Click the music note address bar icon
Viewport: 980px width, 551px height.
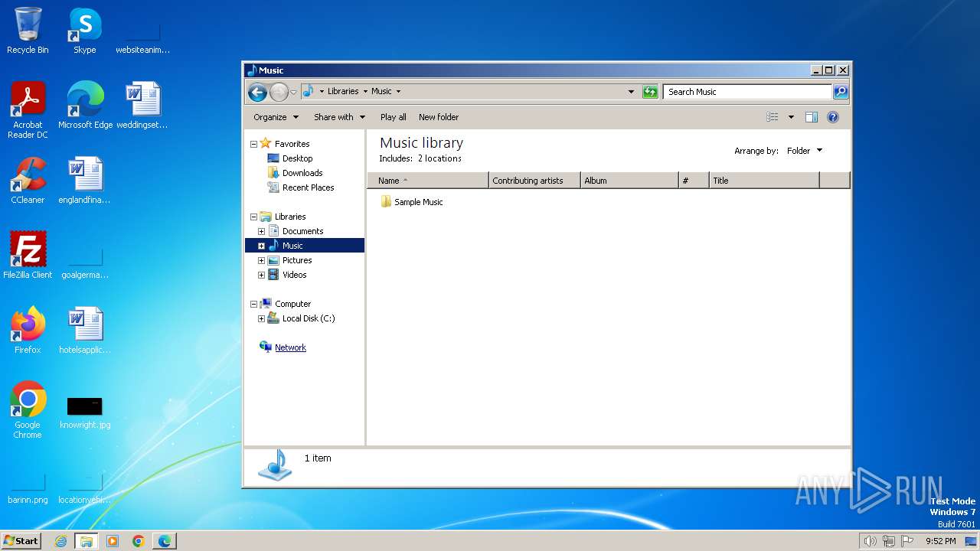tap(308, 91)
